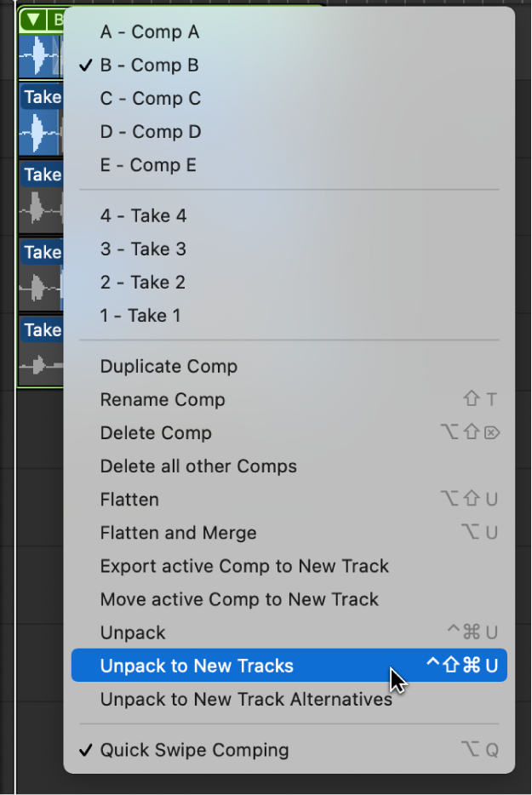Flatten the take folder
This screenshot has width=532, height=795.
click(x=129, y=500)
